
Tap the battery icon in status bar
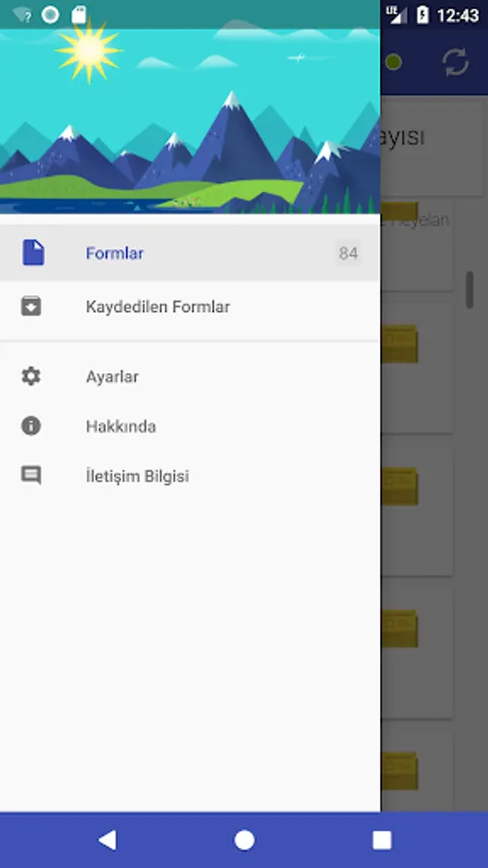(422, 14)
